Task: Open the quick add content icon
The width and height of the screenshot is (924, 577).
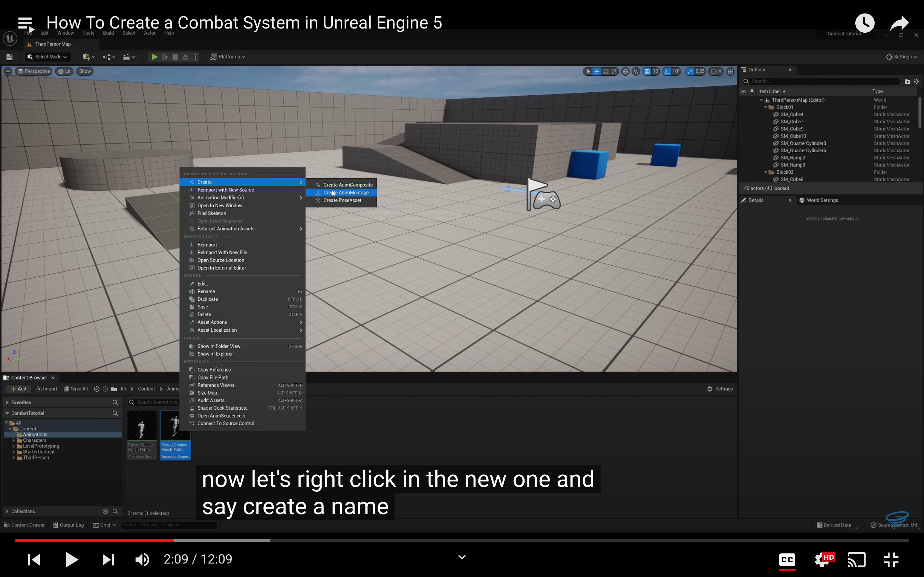Action: coord(87,57)
